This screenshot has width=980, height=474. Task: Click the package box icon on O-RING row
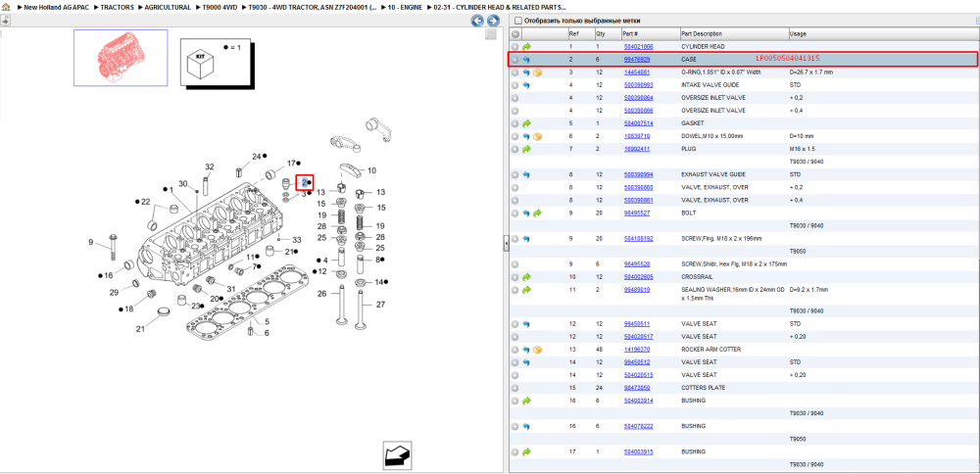[537, 72]
